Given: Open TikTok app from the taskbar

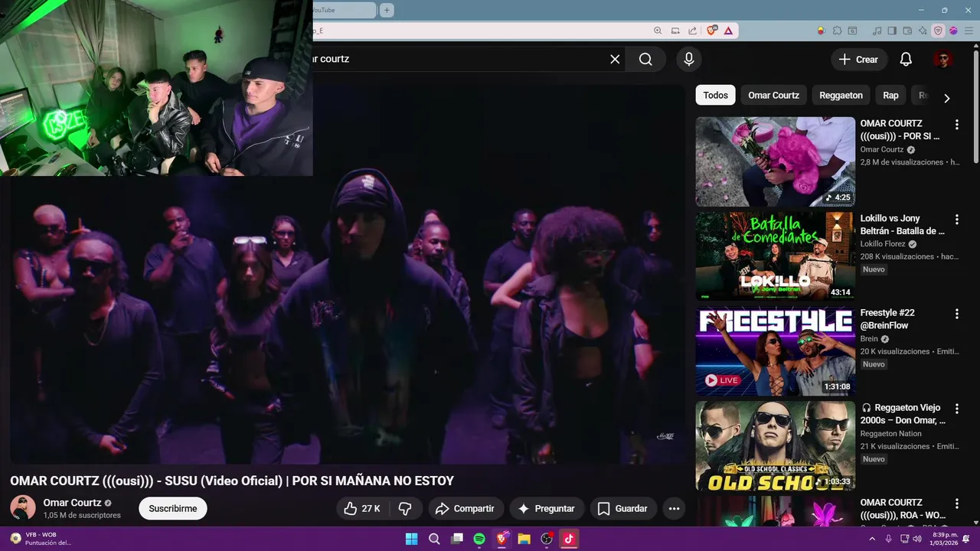Looking at the screenshot, I should 569,539.
